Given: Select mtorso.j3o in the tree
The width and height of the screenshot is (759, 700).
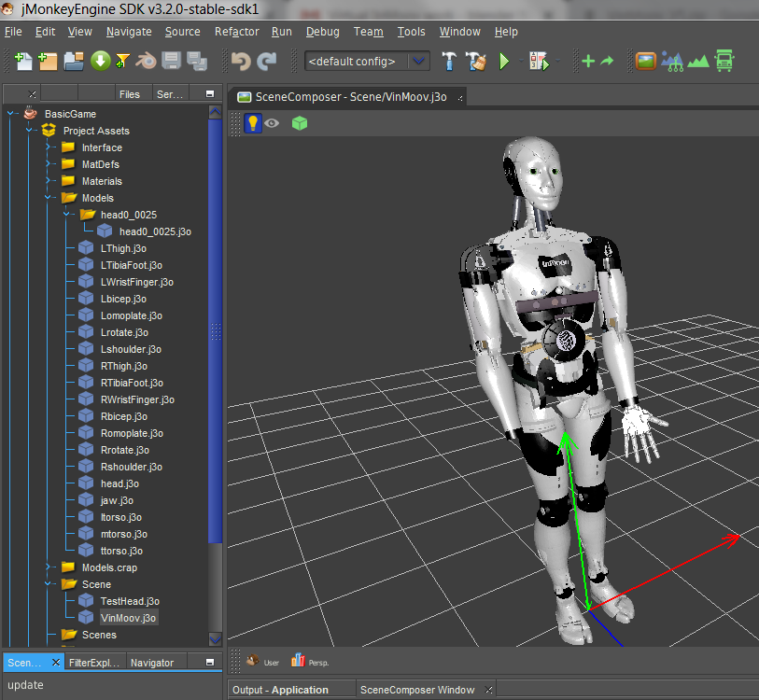Looking at the screenshot, I should click(x=124, y=534).
